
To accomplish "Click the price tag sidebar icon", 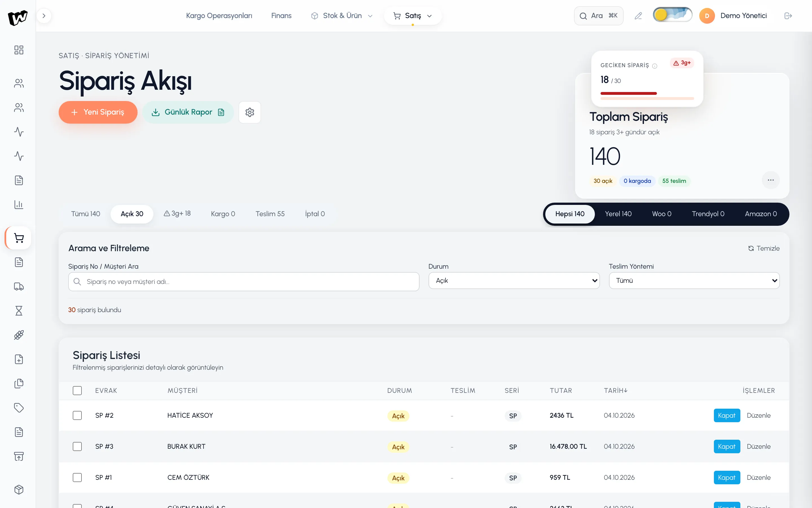I will [19, 408].
